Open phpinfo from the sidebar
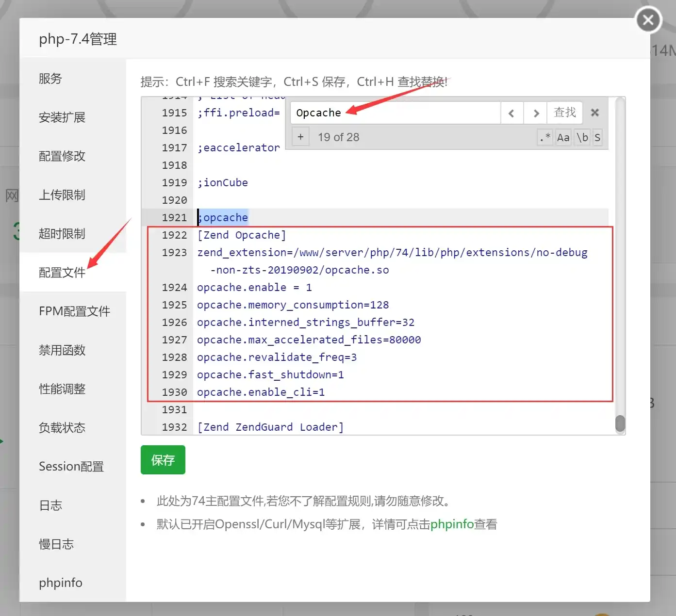This screenshot has height=616, width=676. 60,583
